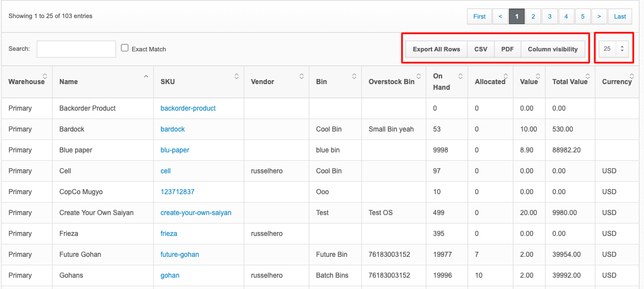644x289 pixels.
Task: Click the Overstock Bin sort icon
Action: 419,76
